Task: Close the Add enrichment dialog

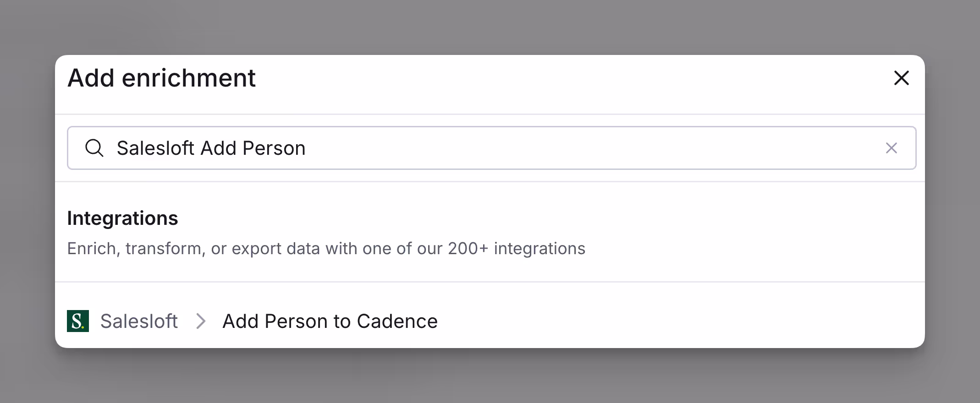Action: pyautogui.click(x=901, y=78)
